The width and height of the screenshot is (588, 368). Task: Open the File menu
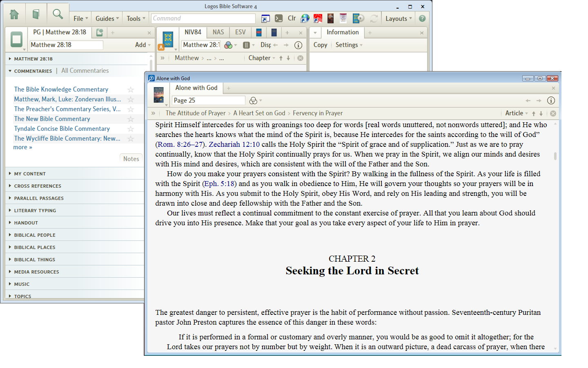[x=80, y=18]
